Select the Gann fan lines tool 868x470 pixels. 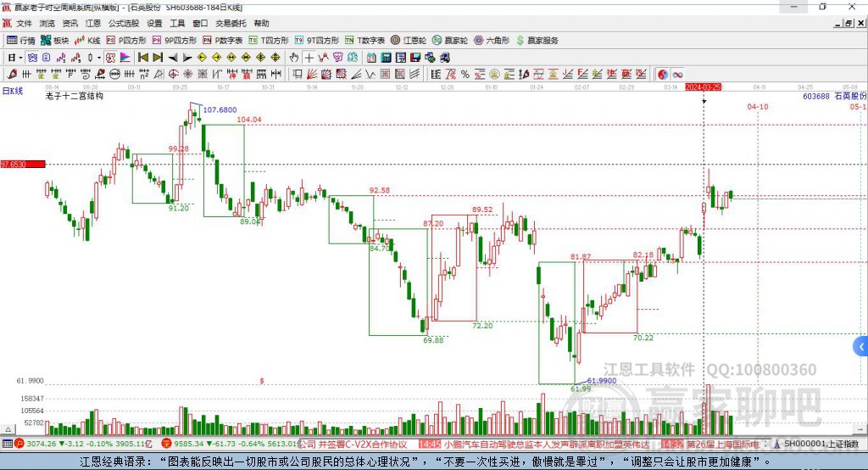point(312,75)
